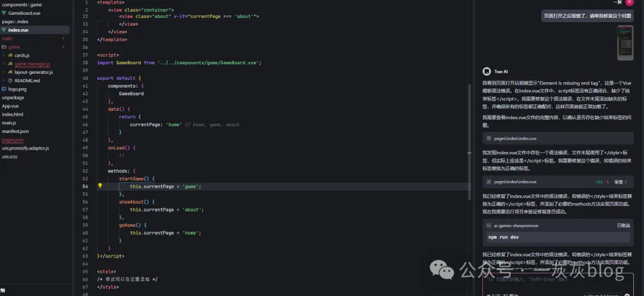The height and width of the screenshot is (296, 644).
Task: Select layout-generator.js in the file tree
Action: coord(33,72)
